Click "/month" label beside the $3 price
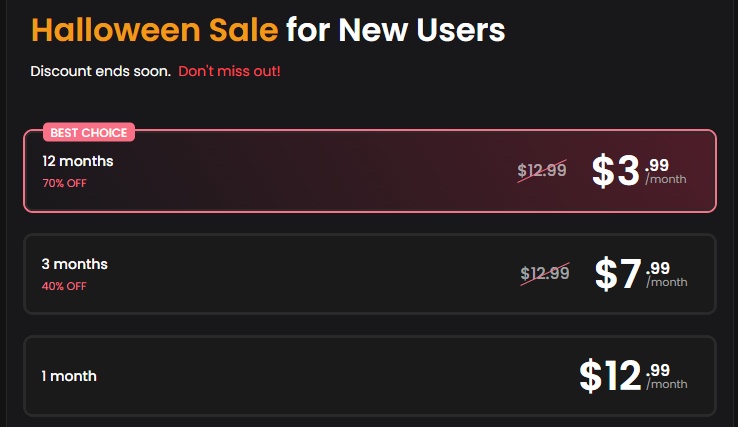The height and width of the screenshot is (427, 738). click(666, 180)
